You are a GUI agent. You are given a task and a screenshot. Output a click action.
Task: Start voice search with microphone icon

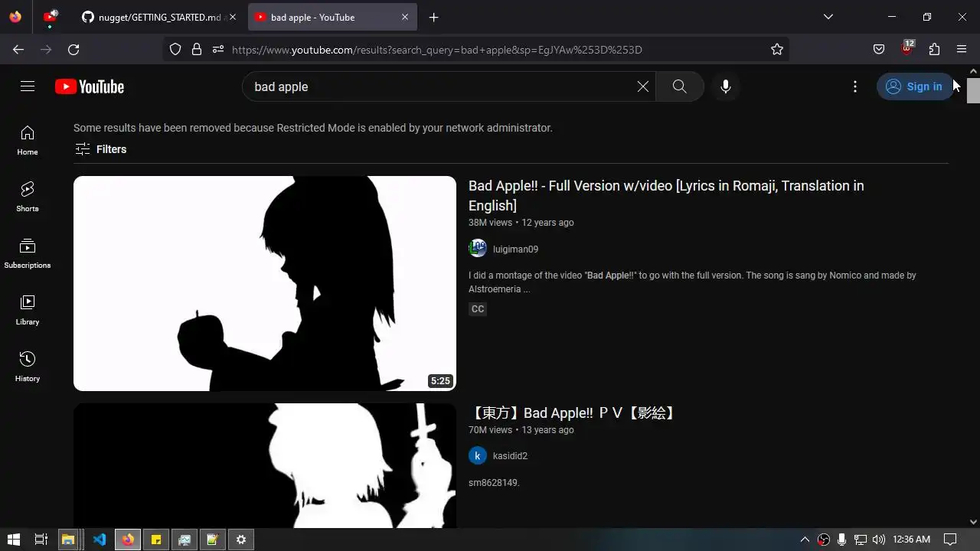(x=726, y=86)
